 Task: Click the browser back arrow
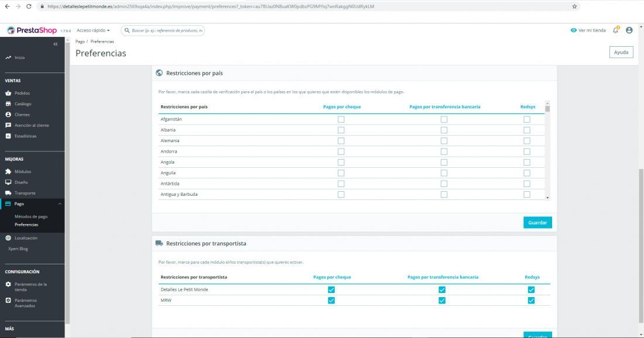[7, 6]
